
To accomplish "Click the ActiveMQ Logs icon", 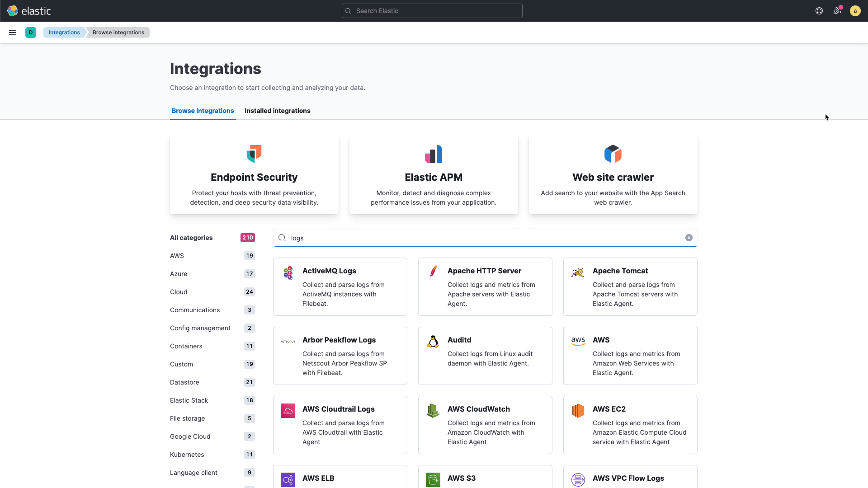I will pos(288,272).
